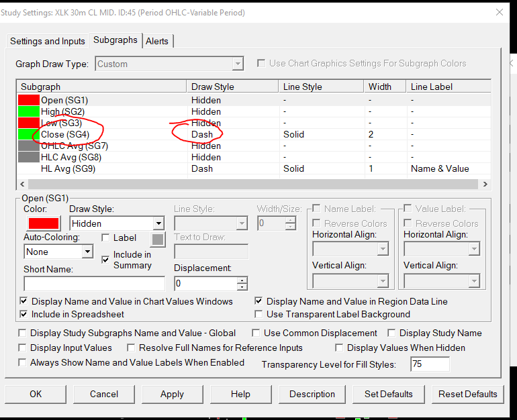Uncheck Display Name and Value in Chart Values Windows
Viewport: 517px width, 420px height.
tap(23, 301)
